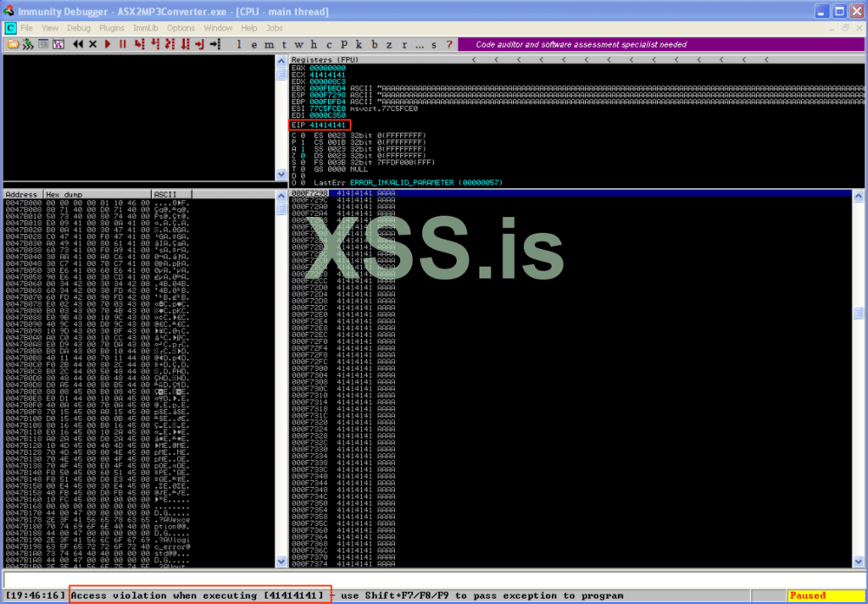The width and height of the screenshot is (868, 604).
Task: Select LastErr ERROR_INVALID_PARAMETER line
Action: (x=409, y=182)
